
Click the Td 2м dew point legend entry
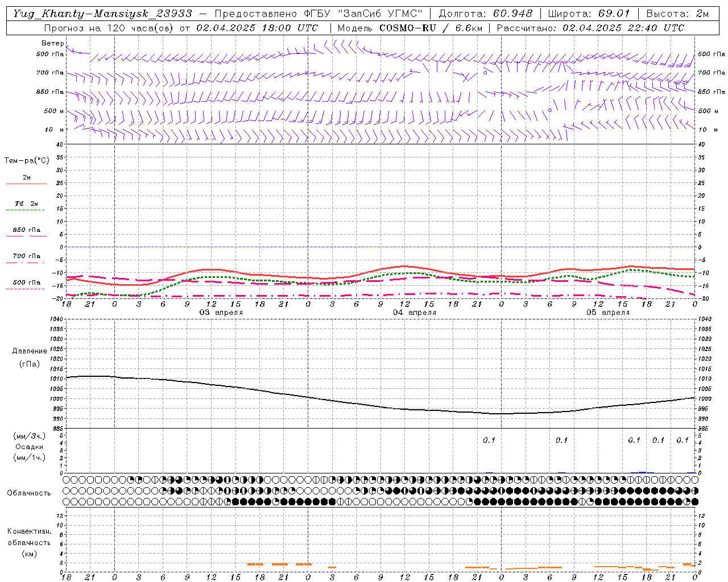point(27,203)
